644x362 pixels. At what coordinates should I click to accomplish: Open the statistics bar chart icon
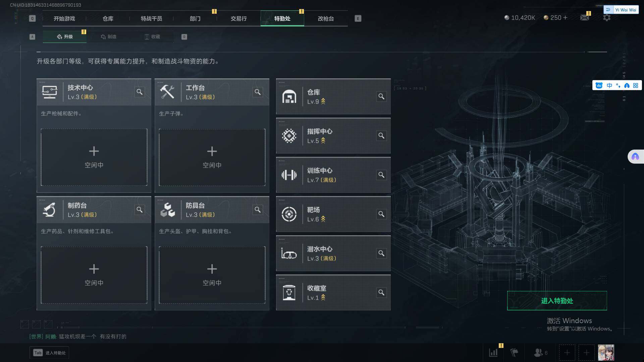click(493, 353)
